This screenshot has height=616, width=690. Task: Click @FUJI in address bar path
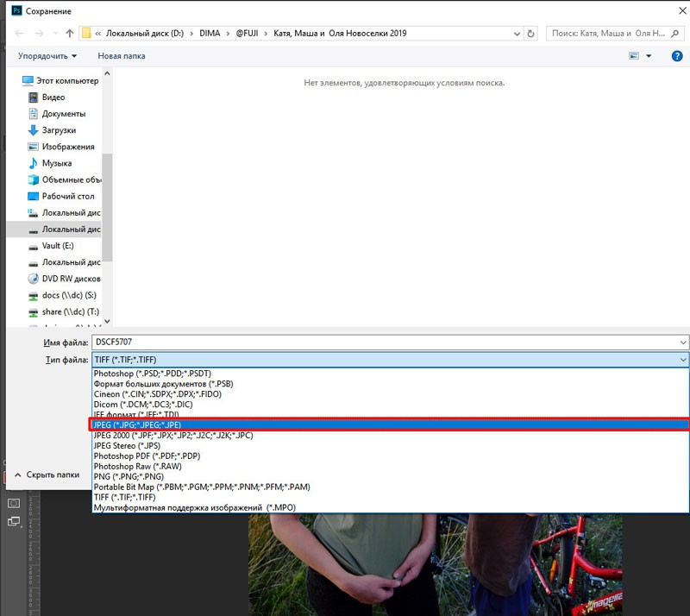pyautogui.click(x=247, y=34)
